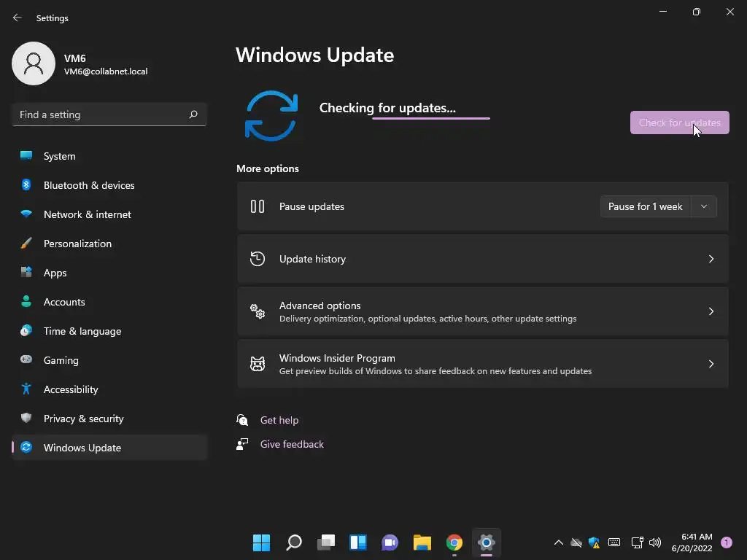Click the Bluetooth icon in sidebar
The image size is (747, 560).
pyautogui.click(x=26, y=184)
